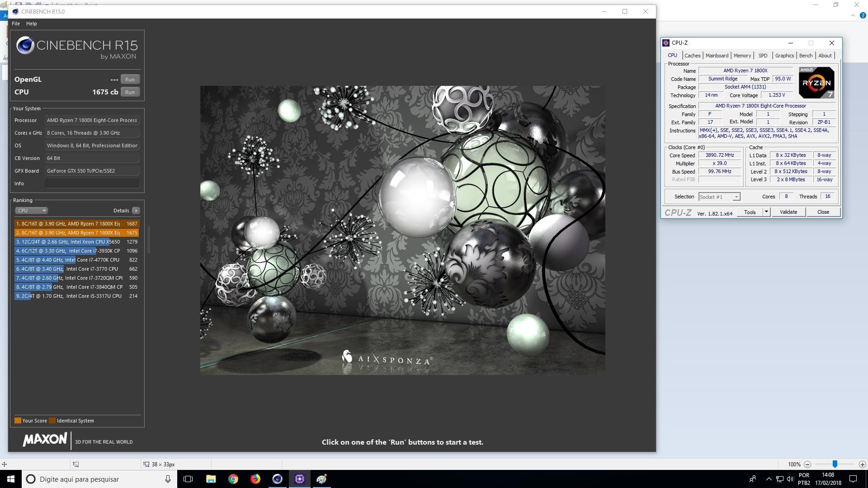Image resolution: width=868 pixels, height=488 pixels.
Task: Switch to CPU-Z Graphics tab
Action: click(x=784, y=56)
